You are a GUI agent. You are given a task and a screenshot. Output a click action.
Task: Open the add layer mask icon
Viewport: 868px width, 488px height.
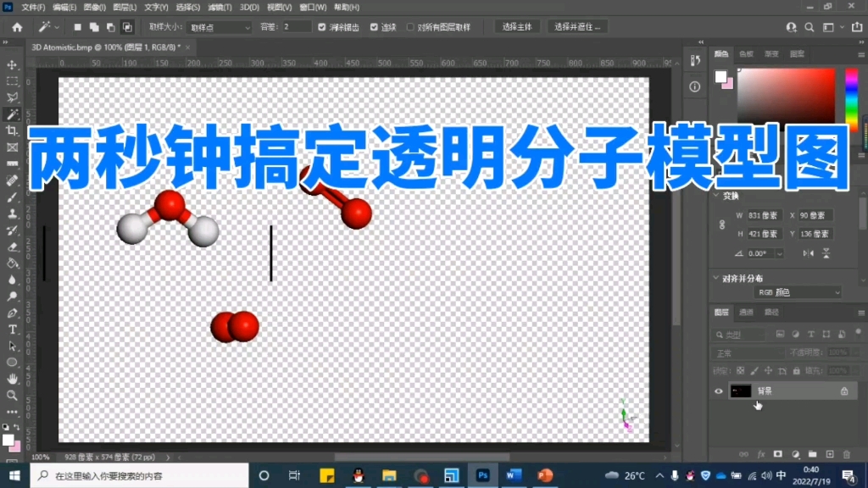click(776, 452)
